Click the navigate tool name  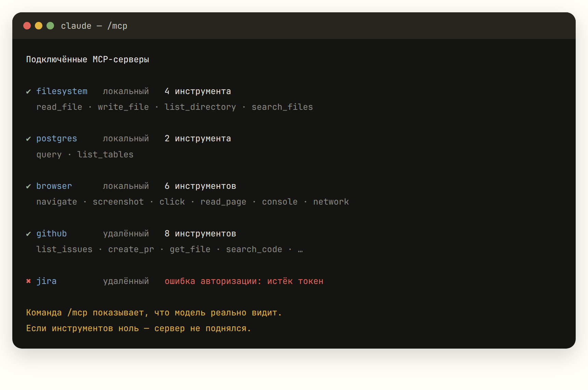tap(57, 202)
